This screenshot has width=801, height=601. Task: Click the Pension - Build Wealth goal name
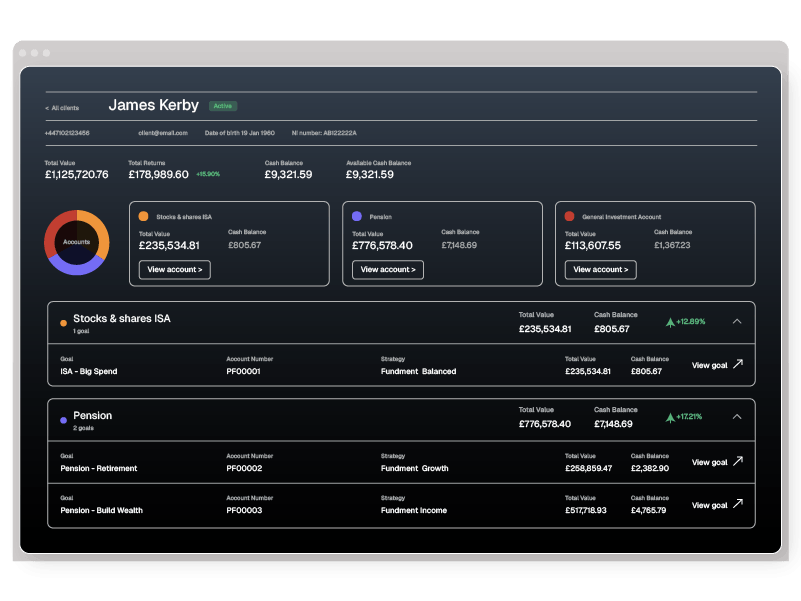tap(102, 511)
